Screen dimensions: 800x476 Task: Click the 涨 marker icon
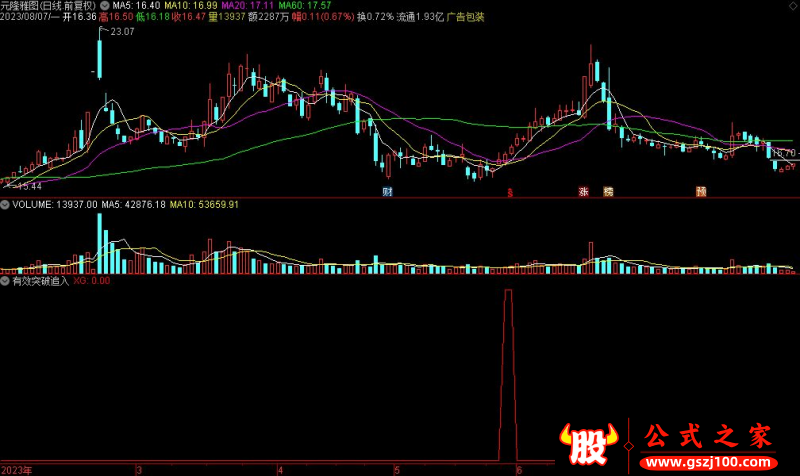tap(584, 192)
